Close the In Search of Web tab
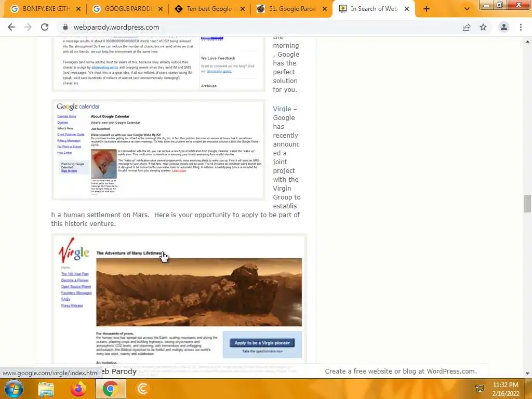Screen dimensions: 532x399 point(407,9)
